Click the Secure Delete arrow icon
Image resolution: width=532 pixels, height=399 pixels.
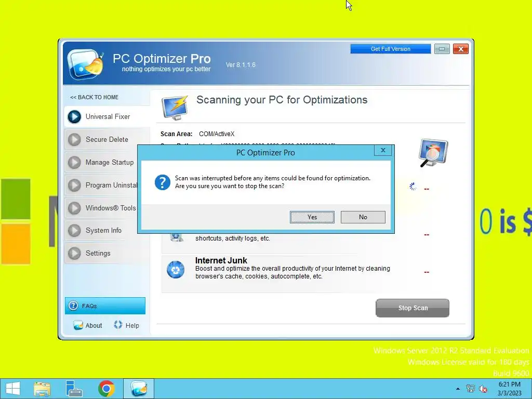[74, 139]
